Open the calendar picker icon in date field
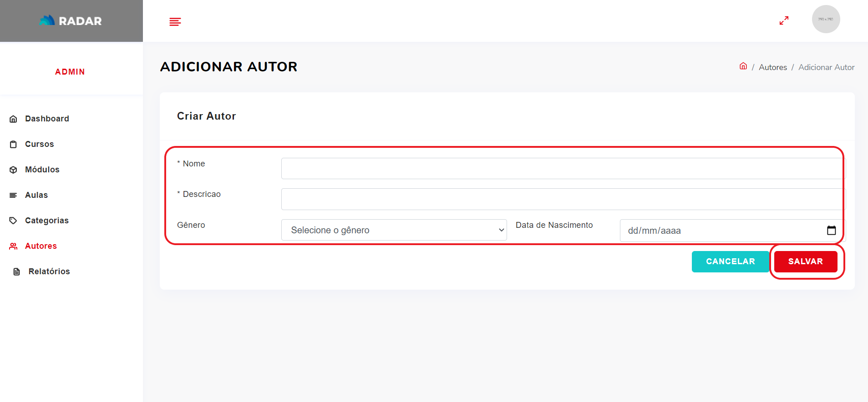This screenshot has width=868, height=402. (x=831, y=231)
